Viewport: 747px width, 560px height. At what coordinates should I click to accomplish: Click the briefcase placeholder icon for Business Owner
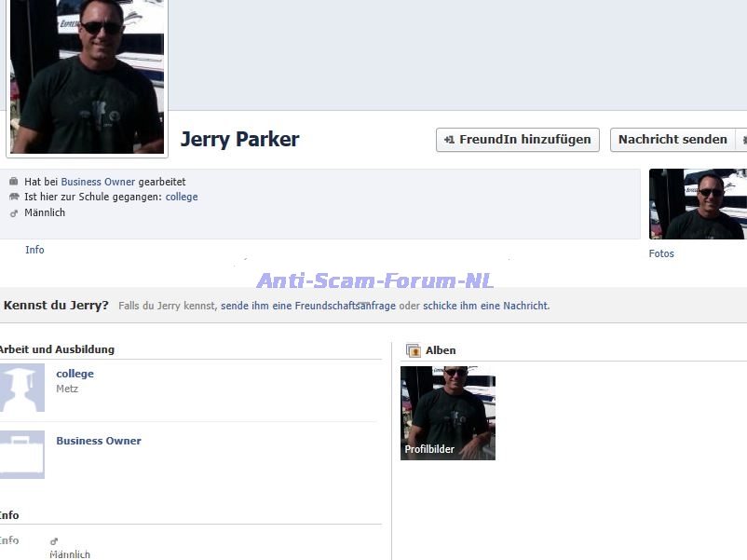pyautogui.click(x=21, y=455)
